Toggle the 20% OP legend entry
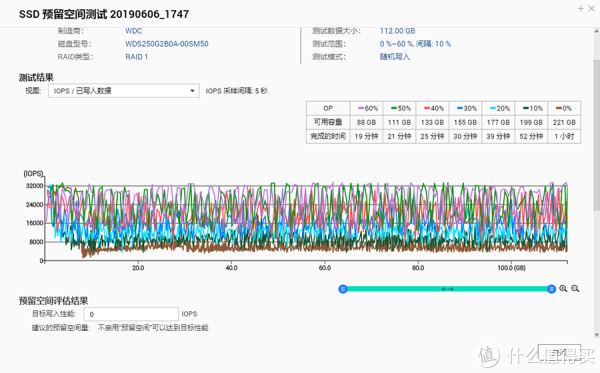Screen dimensions: 600x373 pyautogui.click(x=499, y=108)
